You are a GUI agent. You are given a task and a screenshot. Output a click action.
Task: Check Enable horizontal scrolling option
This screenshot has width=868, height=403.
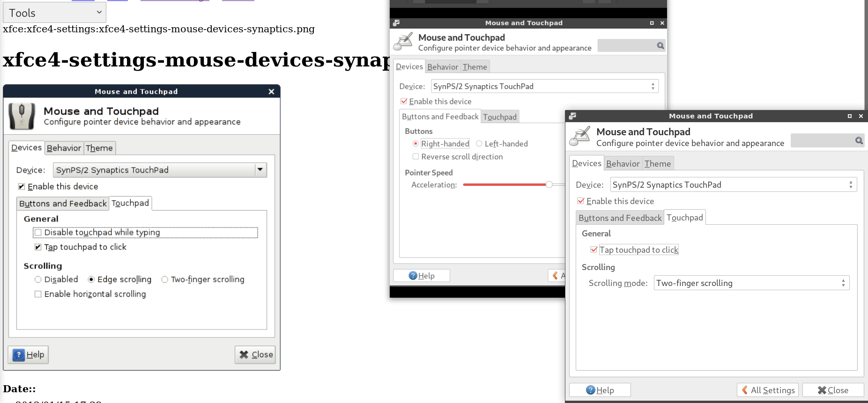click(38, 294)
